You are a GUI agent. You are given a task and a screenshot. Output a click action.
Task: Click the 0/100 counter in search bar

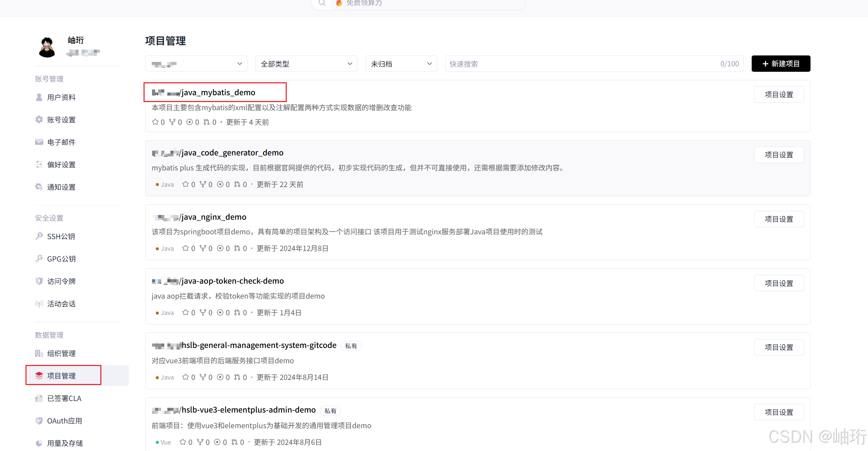click(x=729, y=64)
